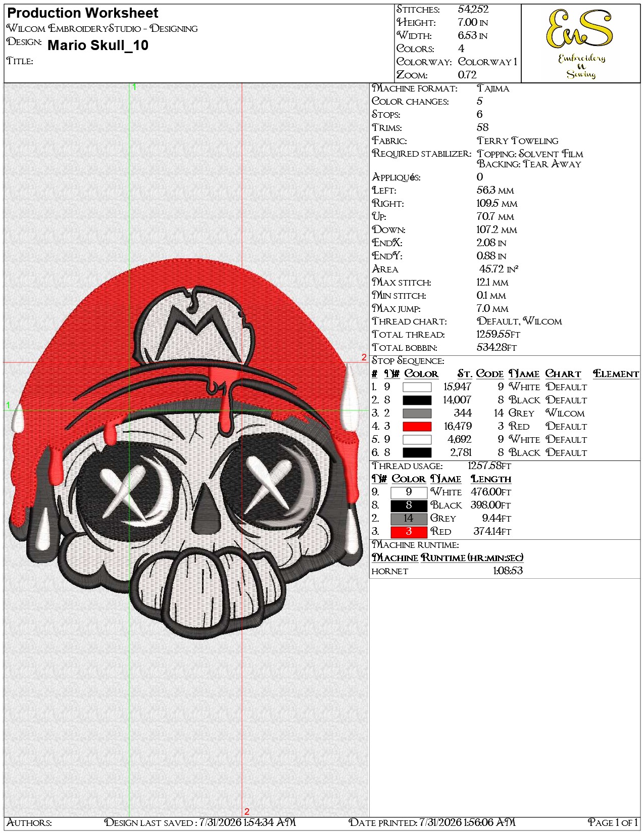The image size is (644, 834).
Task: Click the width value '6.53 in'
Action: [x=473, y=35]
